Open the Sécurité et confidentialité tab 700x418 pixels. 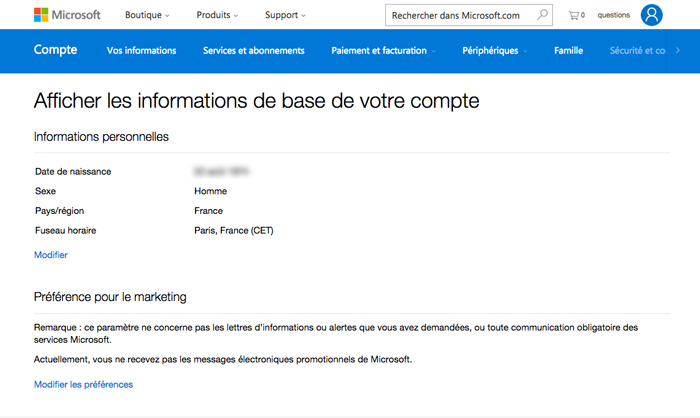[x=637, y=51]
